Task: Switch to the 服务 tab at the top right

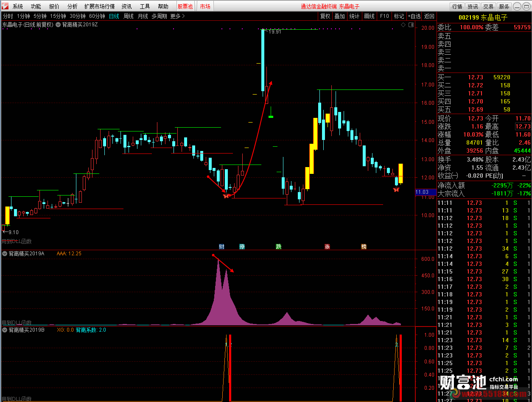Action: coord(504,6)
